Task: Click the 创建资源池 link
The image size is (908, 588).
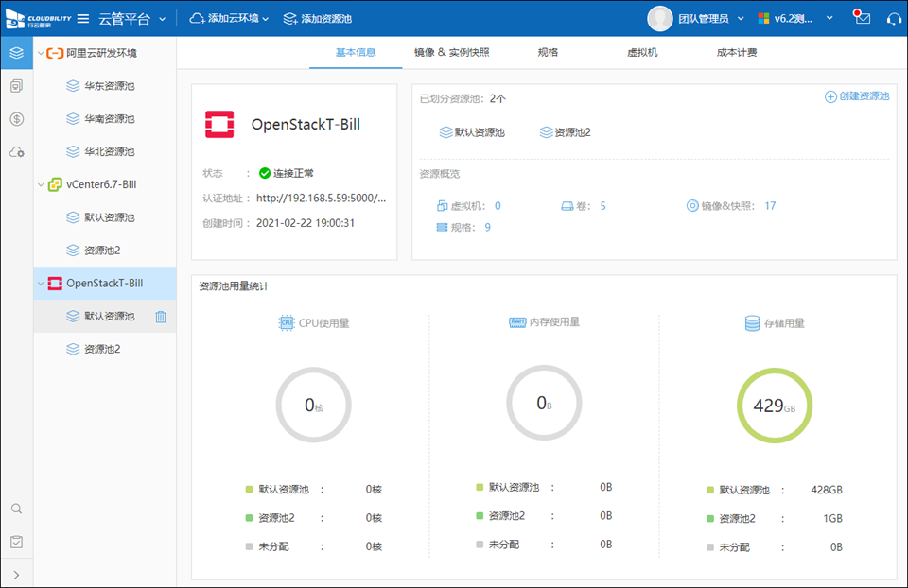Action: pos(857,96)
